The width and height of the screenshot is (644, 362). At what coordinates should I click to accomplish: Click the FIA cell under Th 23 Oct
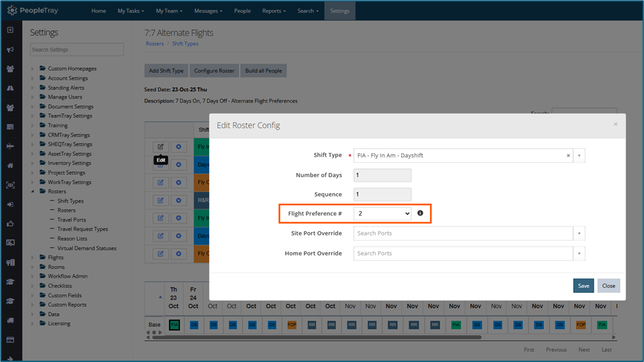coord(174,324)
